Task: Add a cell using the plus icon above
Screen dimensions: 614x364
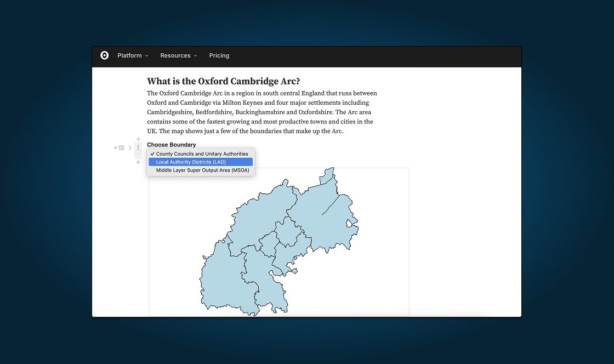Action: coord(138,139)
